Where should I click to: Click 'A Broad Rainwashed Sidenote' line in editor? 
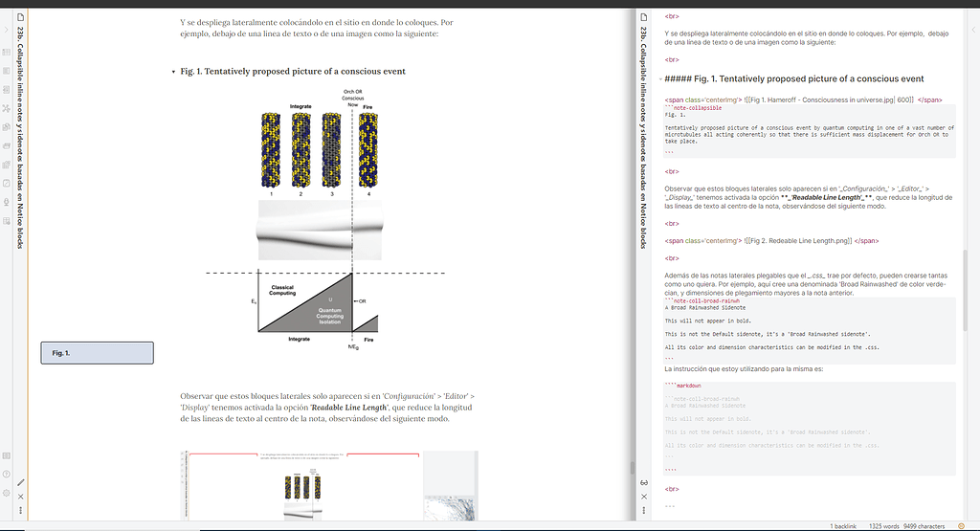tap(705, 308)
